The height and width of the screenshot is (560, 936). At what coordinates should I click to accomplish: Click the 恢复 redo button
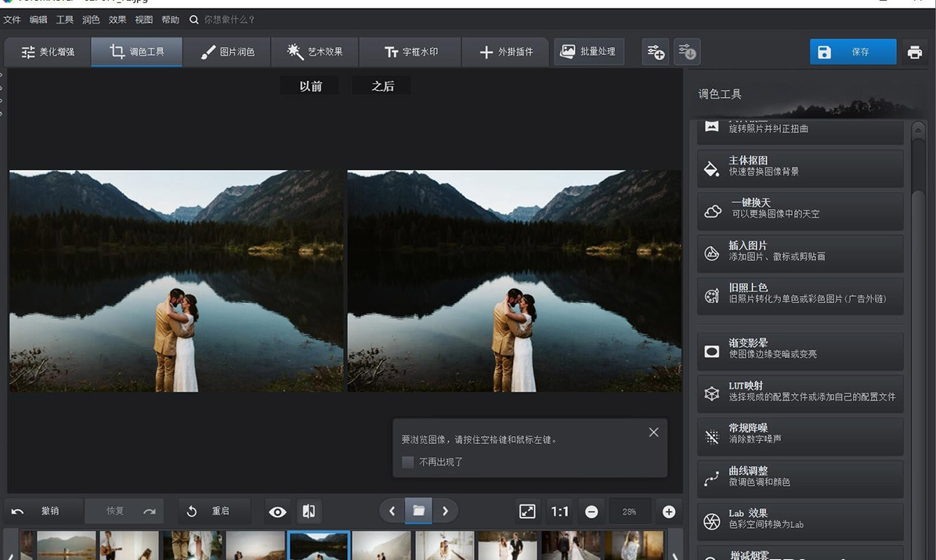click(125, 511)
